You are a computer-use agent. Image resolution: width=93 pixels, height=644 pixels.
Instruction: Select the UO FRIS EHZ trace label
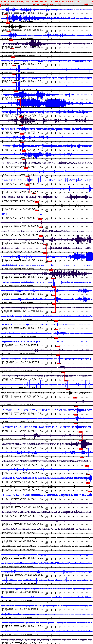(22, 73)
